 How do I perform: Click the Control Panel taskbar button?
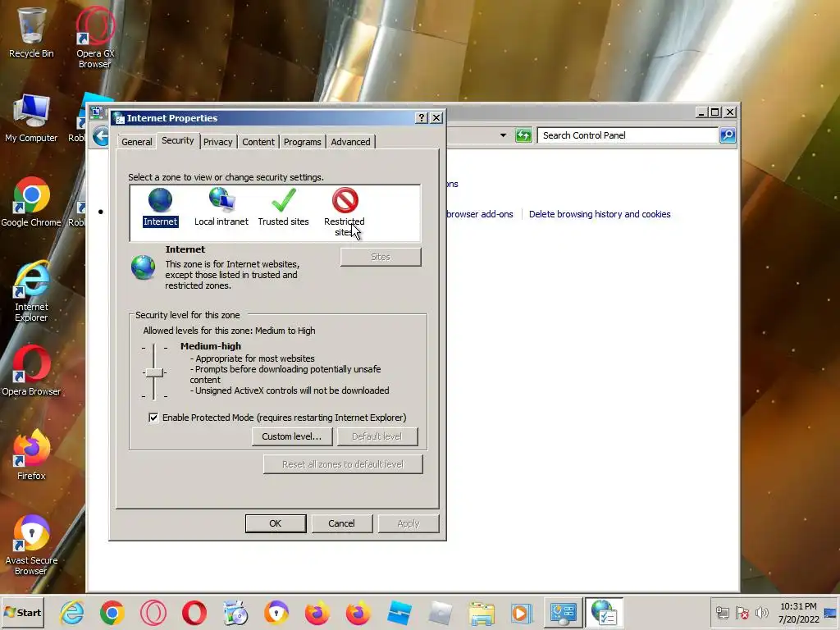click(563, 612)
